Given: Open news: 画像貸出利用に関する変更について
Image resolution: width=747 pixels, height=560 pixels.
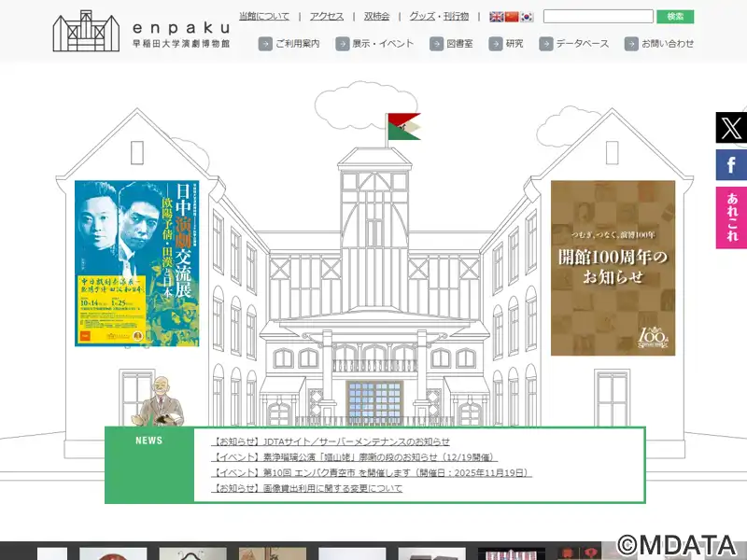Looking at the screenshot, I should (307, 488).
